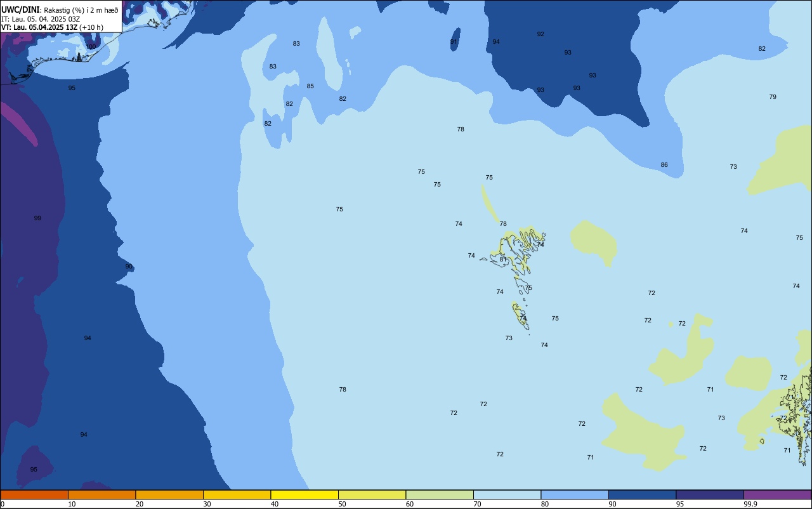This screenshot has width=812, height=509.
Task: Click the legend tick label 30
Action: [207, 504]
